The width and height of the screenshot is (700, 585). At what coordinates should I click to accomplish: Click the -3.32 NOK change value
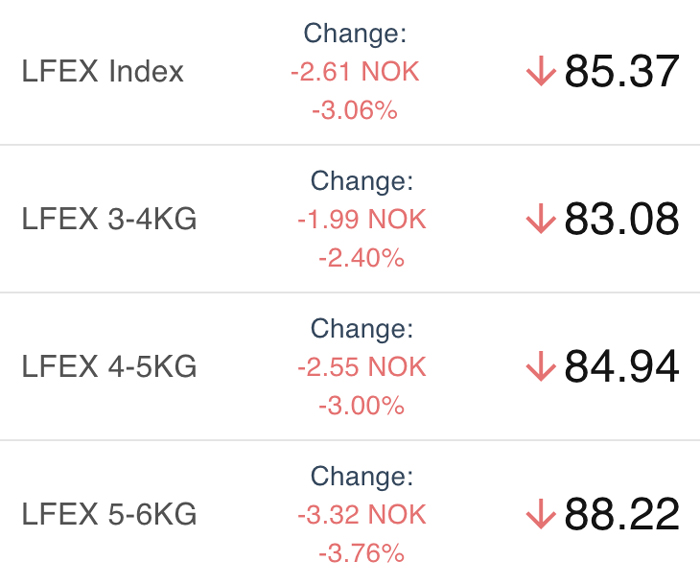(362, 514)
